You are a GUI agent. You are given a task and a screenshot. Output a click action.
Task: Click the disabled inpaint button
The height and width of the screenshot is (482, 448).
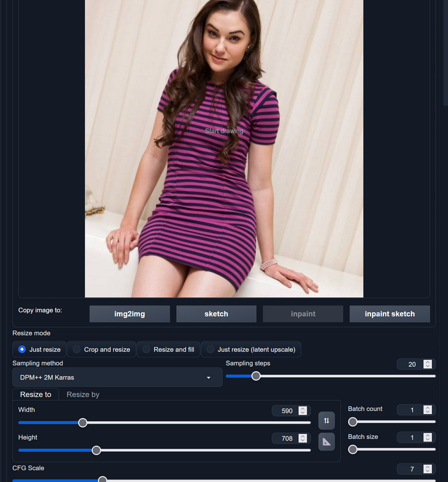coord(303,314)
